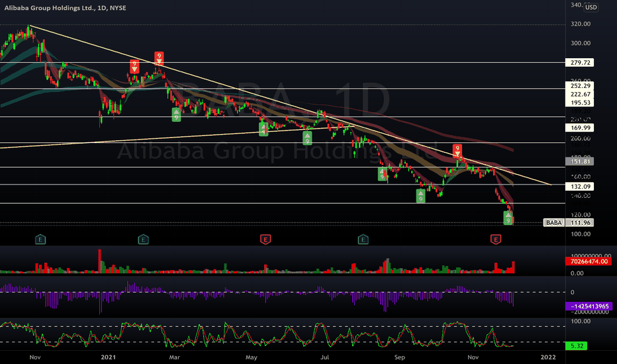This screenshot has height=364, width=617.
Task: Select the green 9 buy signal in mid-June
Action: tap(307, 138)
